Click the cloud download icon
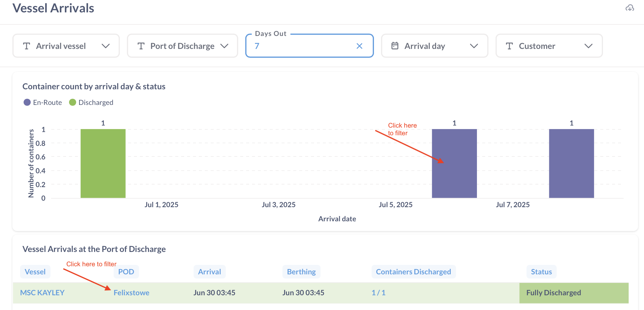The height and width of the screenshot is (310, 644). pos(630,8)
